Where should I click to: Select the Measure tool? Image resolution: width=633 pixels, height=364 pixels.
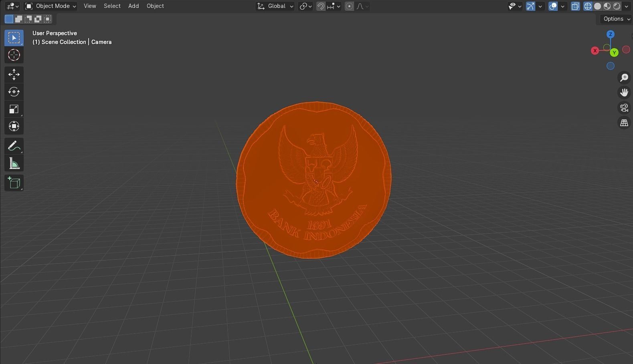click(x=14, y=163)
